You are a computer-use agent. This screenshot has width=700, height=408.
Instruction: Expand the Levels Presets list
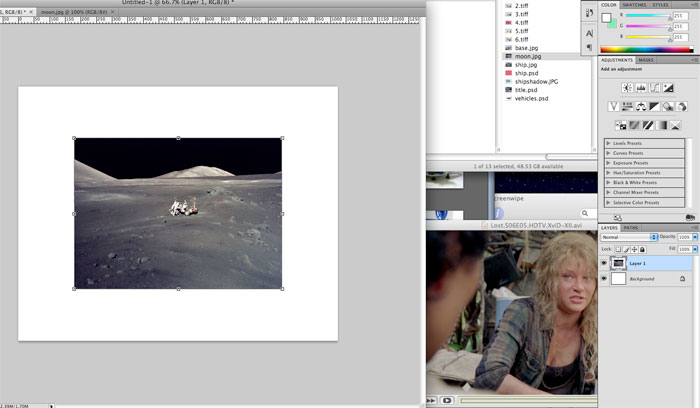(x=607, y=144)
